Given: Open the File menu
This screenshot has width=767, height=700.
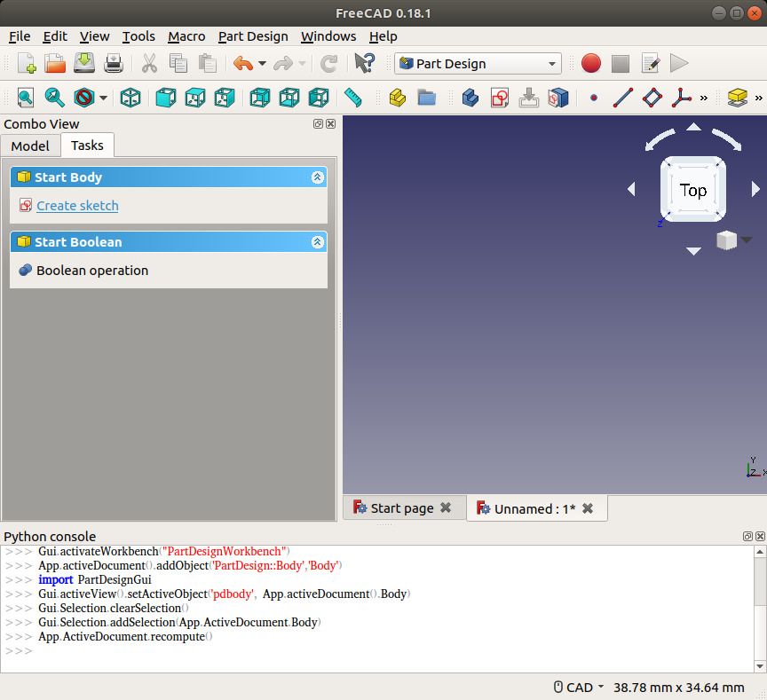Looking at the screenshot, I should tap(20, 36).
